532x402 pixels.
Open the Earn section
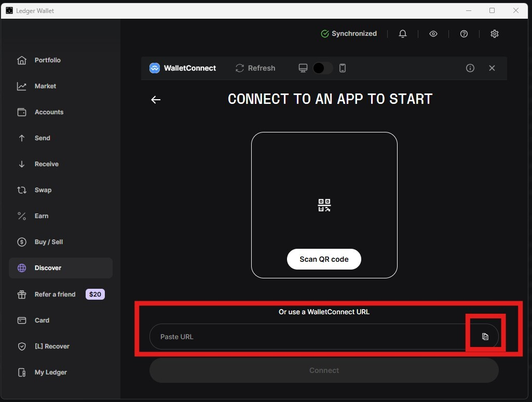tap(42, 216)
